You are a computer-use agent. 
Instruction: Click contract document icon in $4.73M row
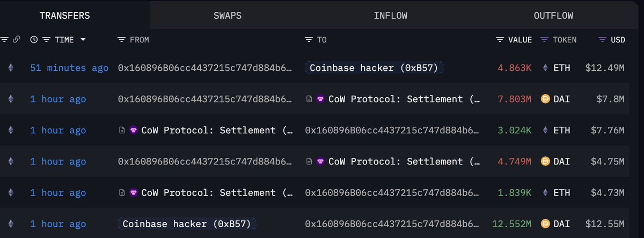point(122,192)
